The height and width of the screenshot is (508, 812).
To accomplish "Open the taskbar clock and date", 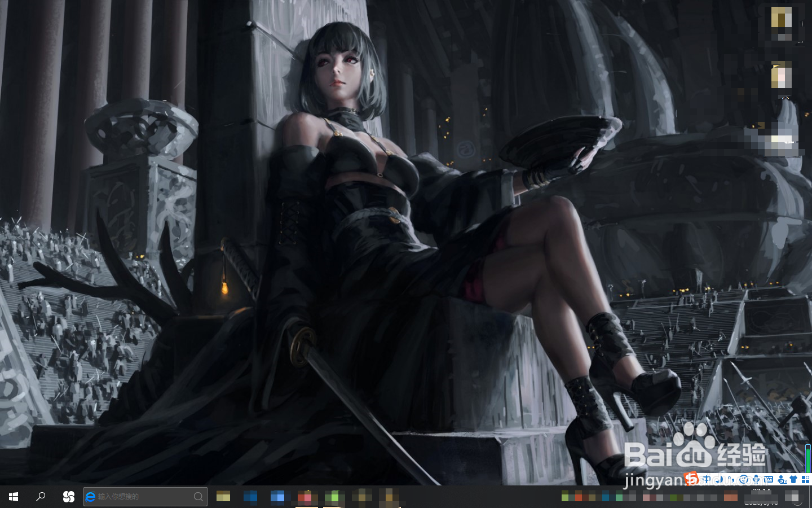I will pyautogui.click(x=761, y=497).
